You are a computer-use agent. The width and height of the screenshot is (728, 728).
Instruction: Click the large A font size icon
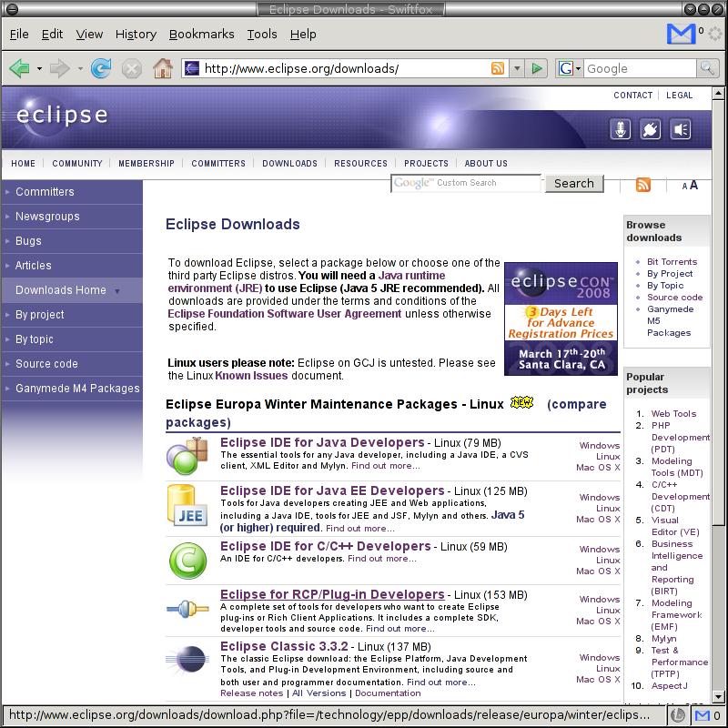693,185
